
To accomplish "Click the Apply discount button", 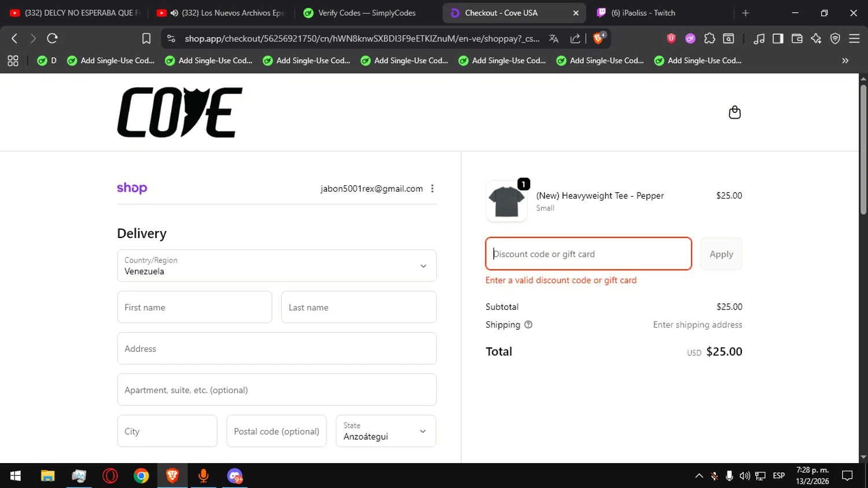I will pyautogui.click(x=721, y=254).
